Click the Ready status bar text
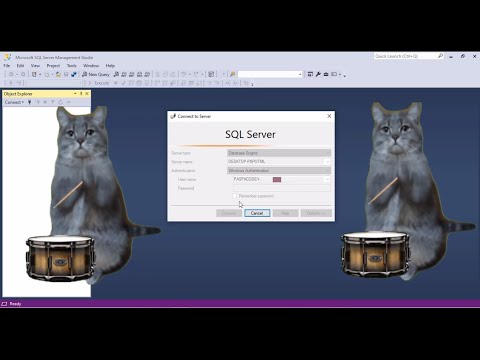This screenshot has height=360, width=480. click(15, 304)
